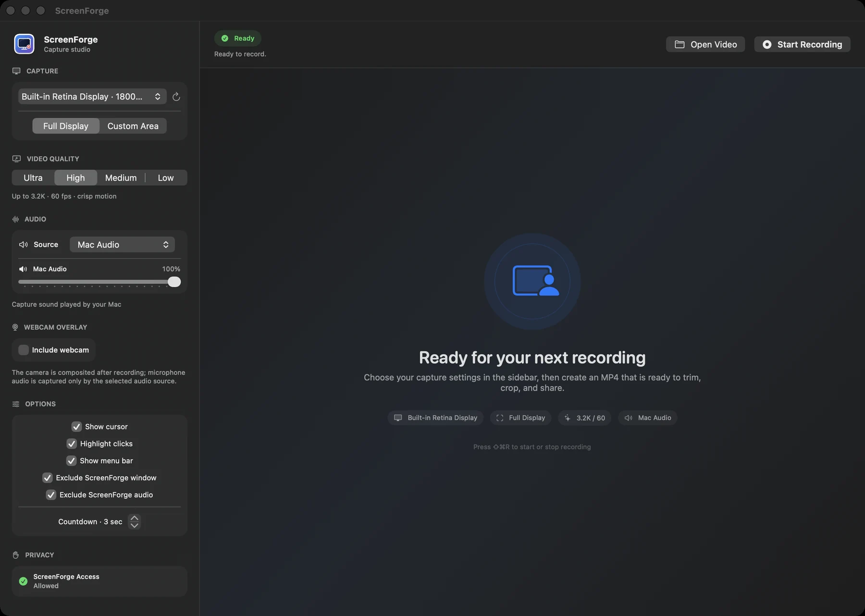Screen dimensions: 865x616
Task: Increase countdown with the up stepper arrow
Action: click(x=135, y=518)
